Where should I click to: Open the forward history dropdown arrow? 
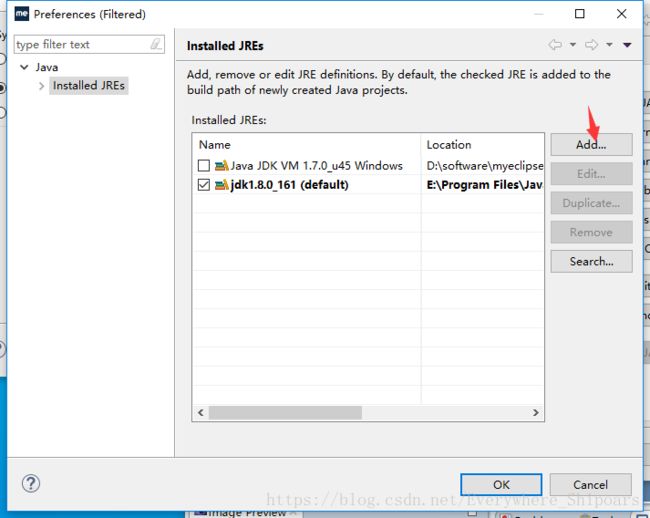(x=609, y=44)
